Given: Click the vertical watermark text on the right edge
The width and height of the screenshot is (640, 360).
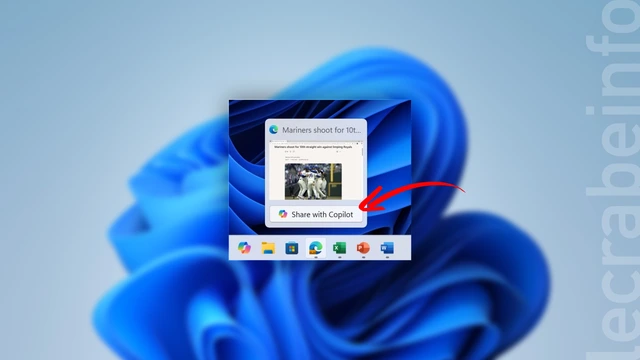Looking at the screenshot, I should coord(612,180).
